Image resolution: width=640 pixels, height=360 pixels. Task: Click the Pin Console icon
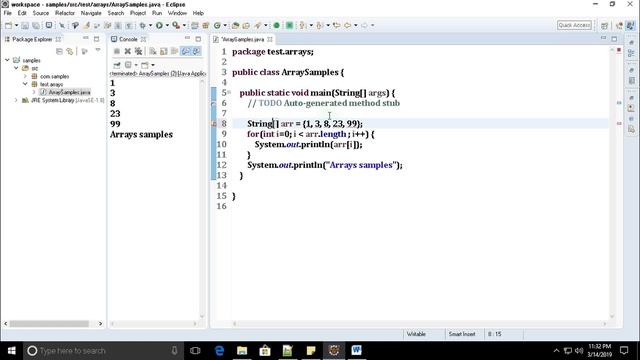[x=117, y=65]
